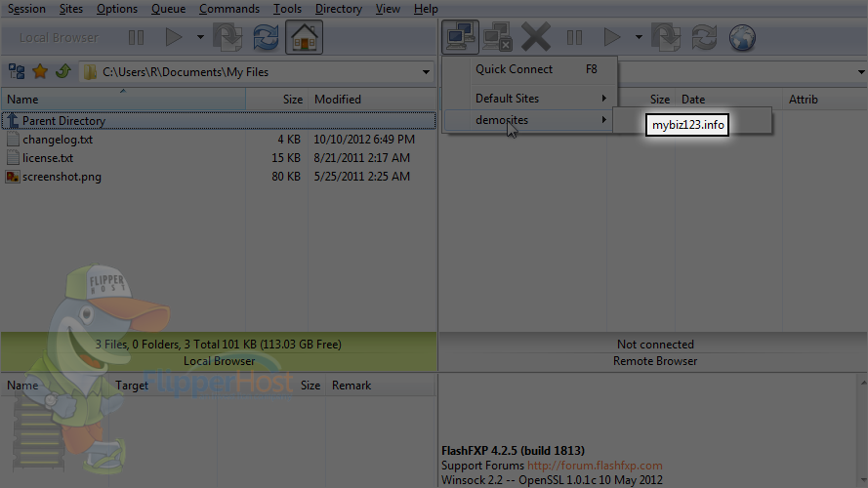Click queue Size column header

[x=310, y=386]
